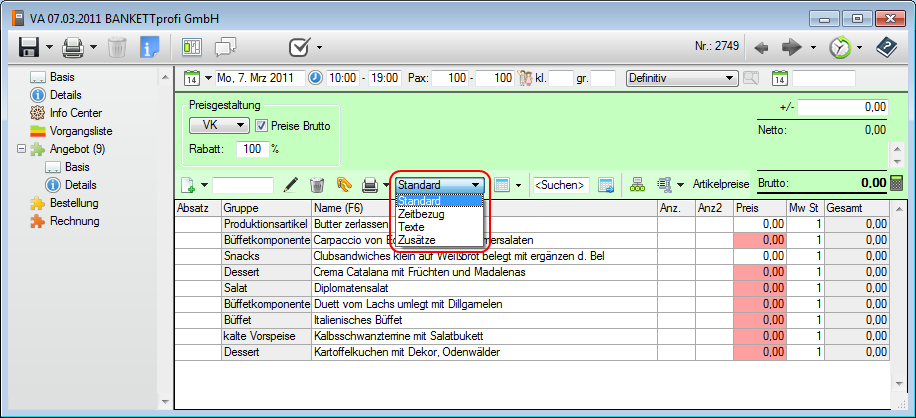Screen dimensions: 916x418
Task: Click the blue info icon in toolbar
Action: pos(150,47)
